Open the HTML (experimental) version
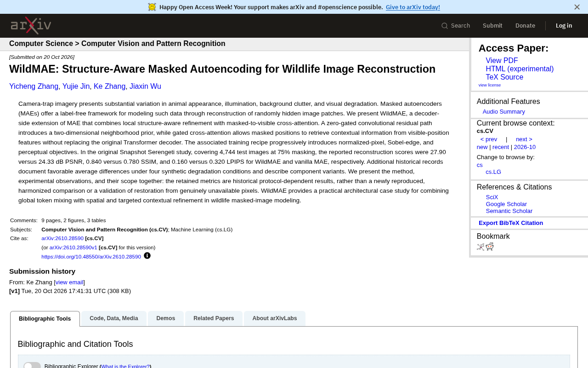The height and width of the screenshot is (368, 588). click(520, 69)
